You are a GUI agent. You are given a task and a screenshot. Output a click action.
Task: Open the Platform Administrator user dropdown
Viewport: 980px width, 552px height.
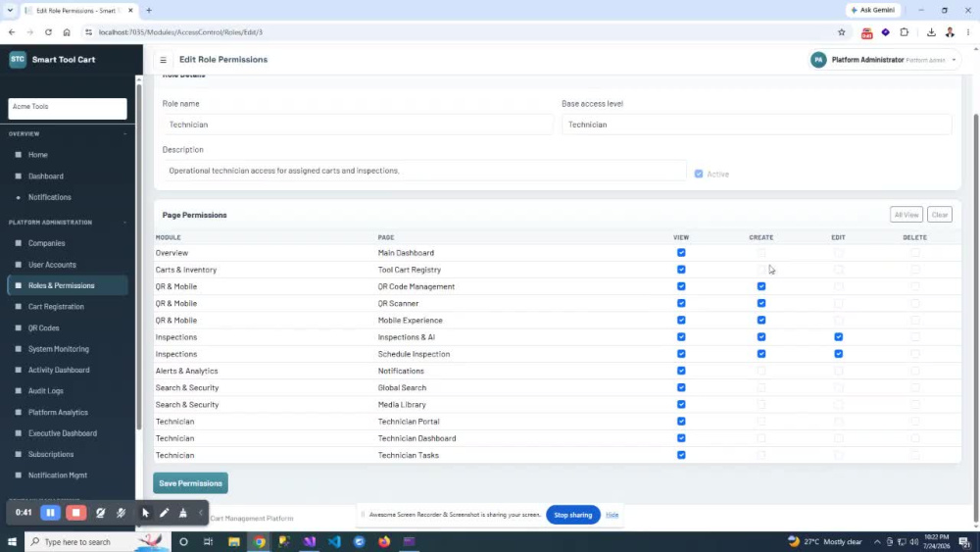point(884,60)
